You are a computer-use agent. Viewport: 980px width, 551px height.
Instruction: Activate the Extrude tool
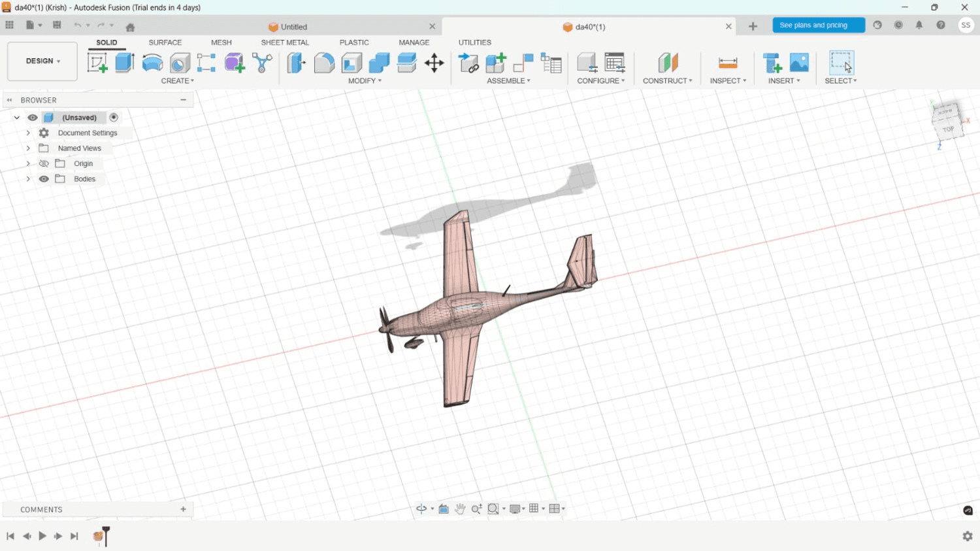[124, 62]
